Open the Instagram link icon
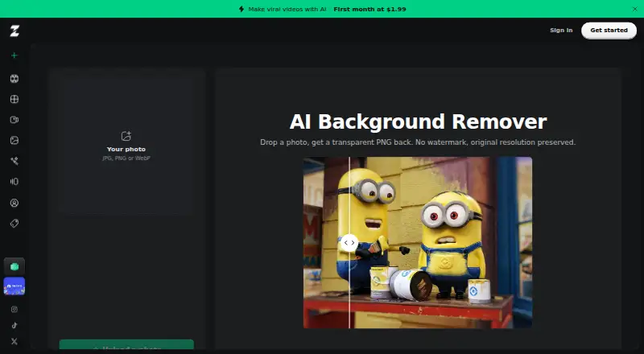Screen dimensions: 644x354 (14, 309)
